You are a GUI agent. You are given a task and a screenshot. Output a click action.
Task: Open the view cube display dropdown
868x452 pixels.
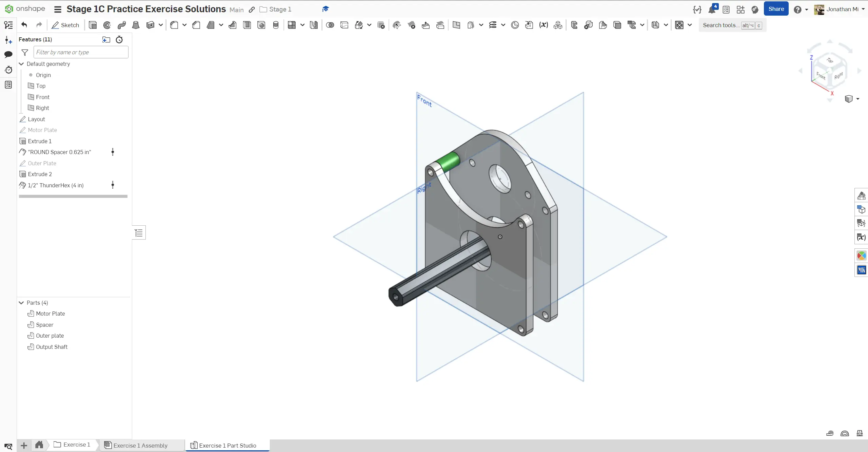[x=858, y=99]
